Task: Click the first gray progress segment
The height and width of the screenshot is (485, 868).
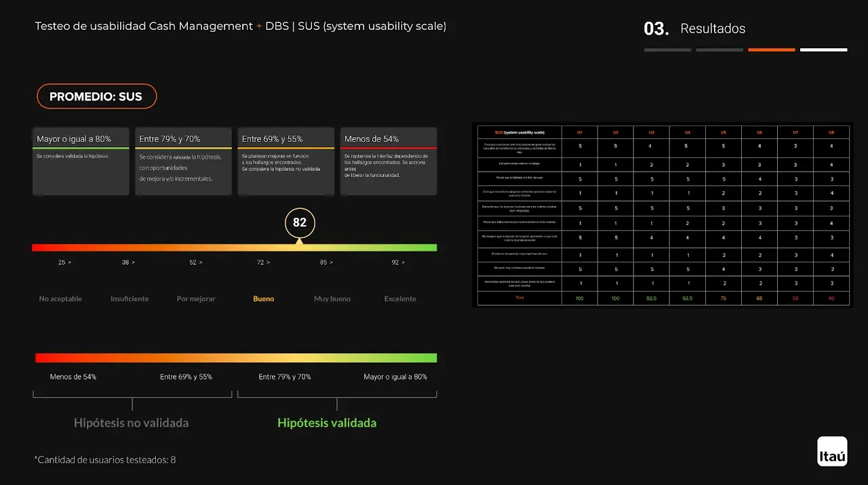Action: click(667, 50)
